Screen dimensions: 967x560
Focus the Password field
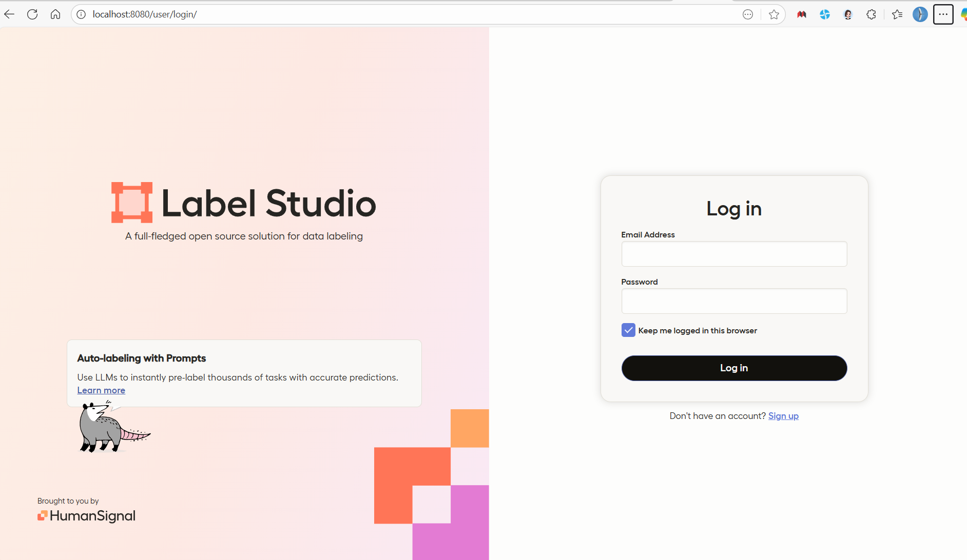pyautogui.click(x=734, y=301)
